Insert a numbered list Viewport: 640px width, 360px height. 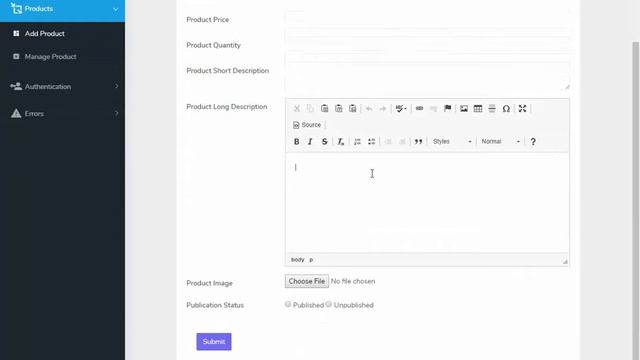357,142
